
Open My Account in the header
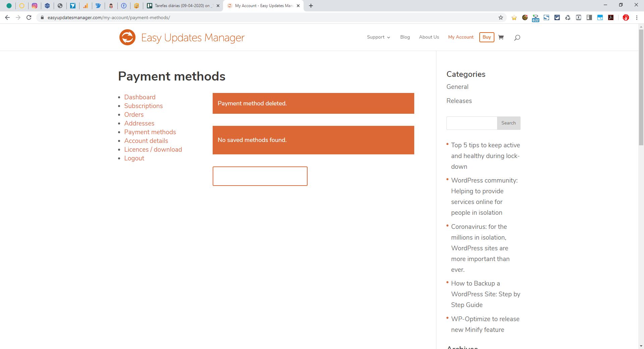point(461,37)
